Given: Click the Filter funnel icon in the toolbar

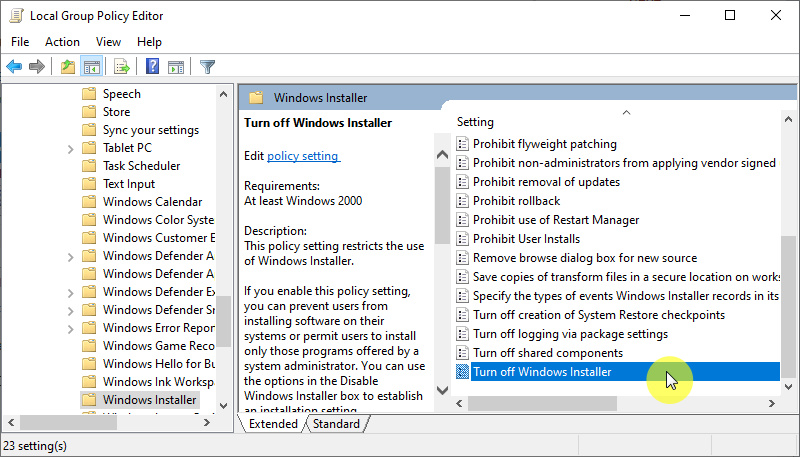Looking at the screenshot, I should click(x=207, y=67).
